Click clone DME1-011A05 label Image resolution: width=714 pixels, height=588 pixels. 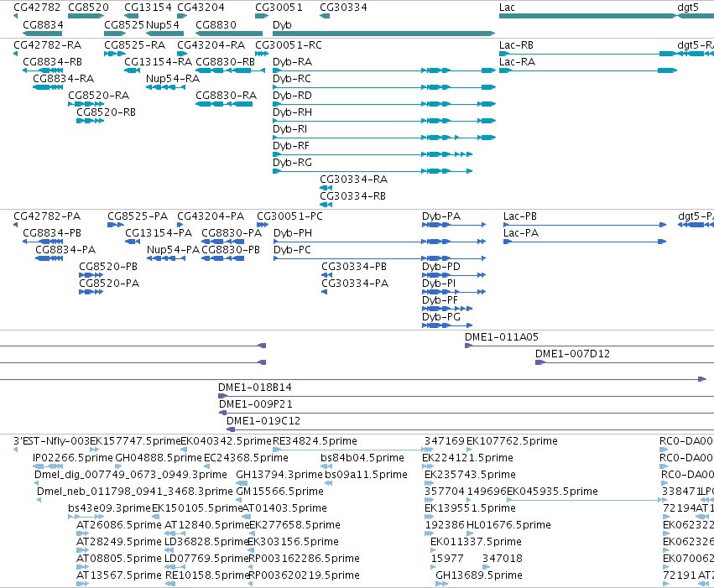(x=502, y=337)
